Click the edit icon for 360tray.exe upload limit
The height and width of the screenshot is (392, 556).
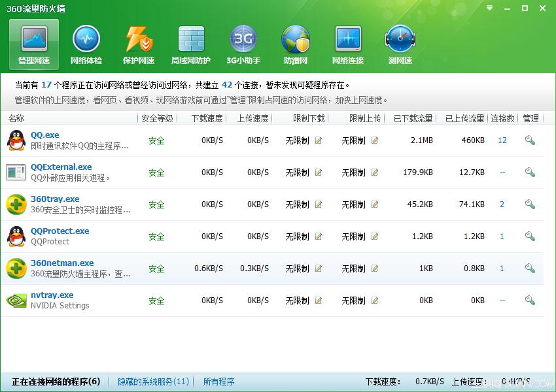pos(374,204)
